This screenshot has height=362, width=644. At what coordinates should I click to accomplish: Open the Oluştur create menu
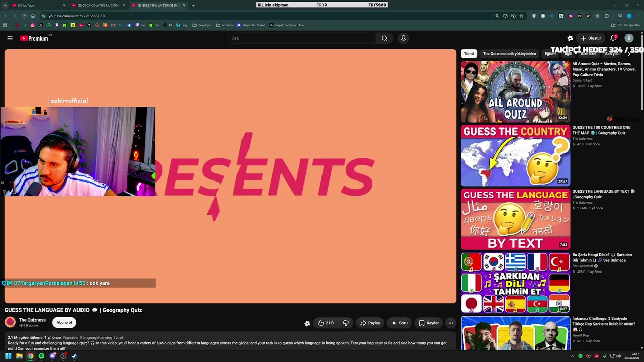pos(591,38)
